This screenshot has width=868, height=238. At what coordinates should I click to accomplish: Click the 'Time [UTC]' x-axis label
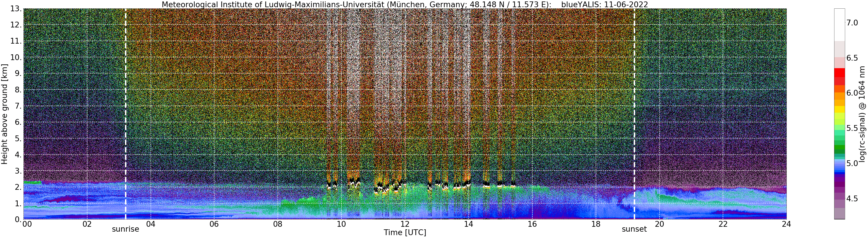click(405, 233)
